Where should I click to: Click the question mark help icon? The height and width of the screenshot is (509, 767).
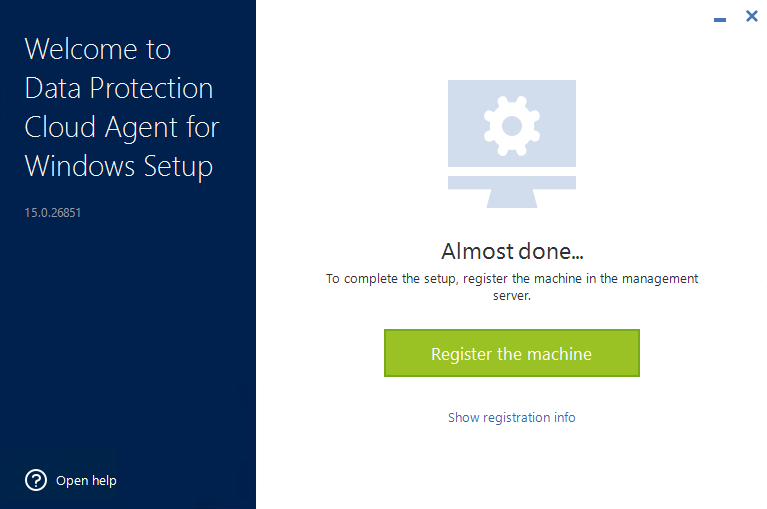coord(36,480)
